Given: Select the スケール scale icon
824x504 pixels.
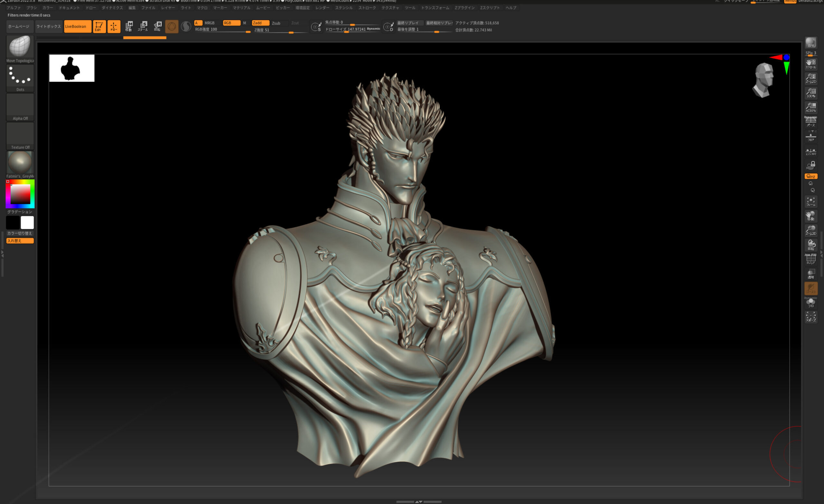Looking at the screenshot, I should click(x=143, y=26).
